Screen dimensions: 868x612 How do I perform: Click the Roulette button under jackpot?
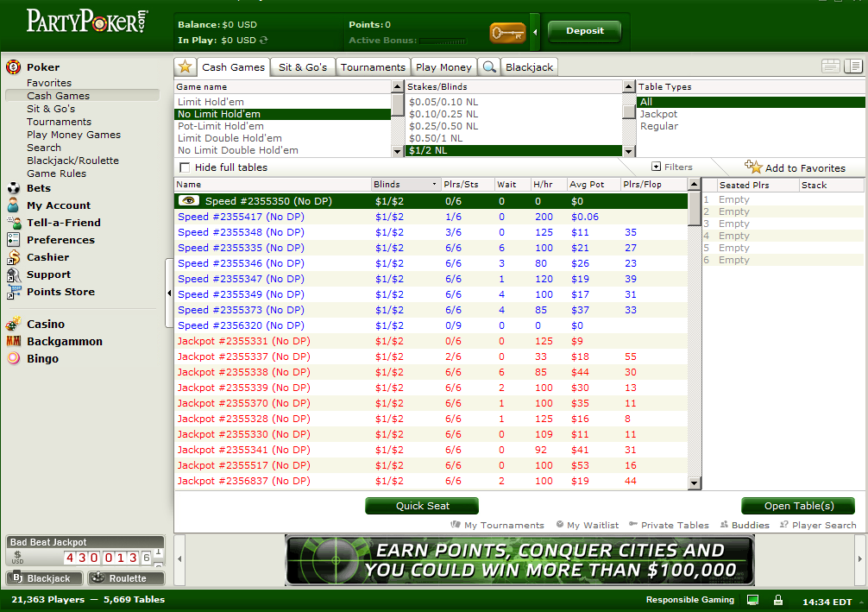[x=126, y=578]
